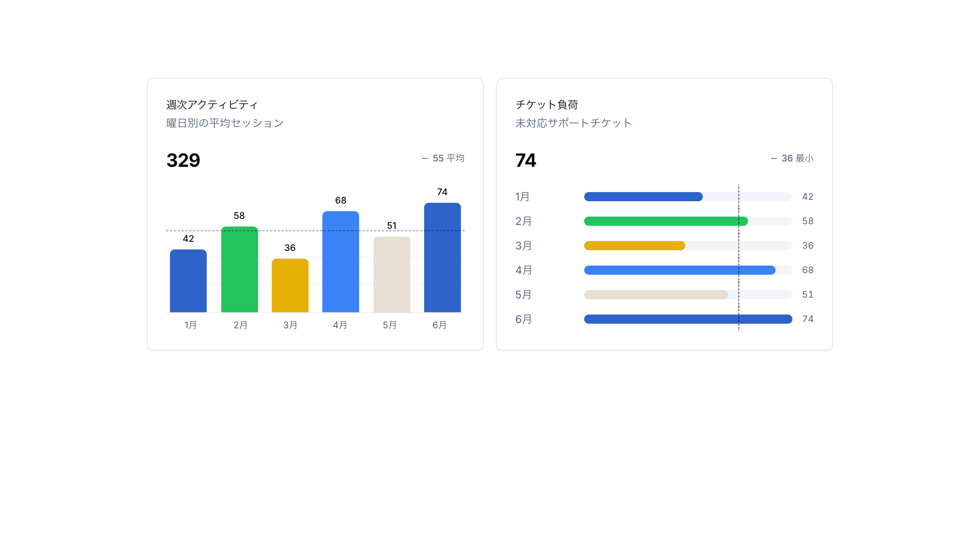
Task: Click the beige 5月 horizontal bar
Action: click(x=656, y=295)
